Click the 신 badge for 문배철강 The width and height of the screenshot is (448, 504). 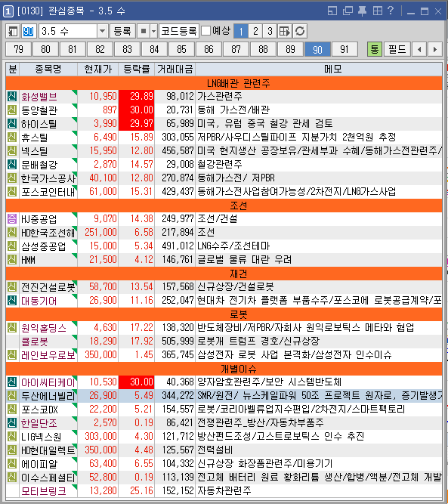click(12, 164)
